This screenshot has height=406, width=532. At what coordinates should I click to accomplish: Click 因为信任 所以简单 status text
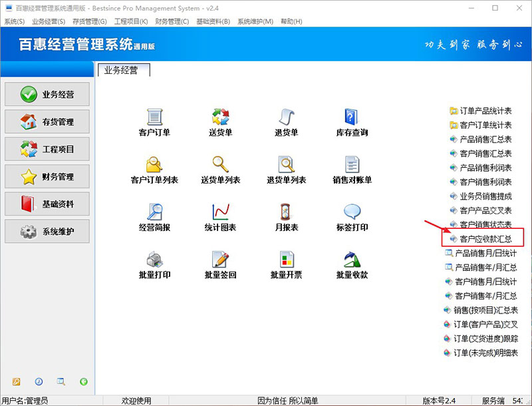[288, 401]
